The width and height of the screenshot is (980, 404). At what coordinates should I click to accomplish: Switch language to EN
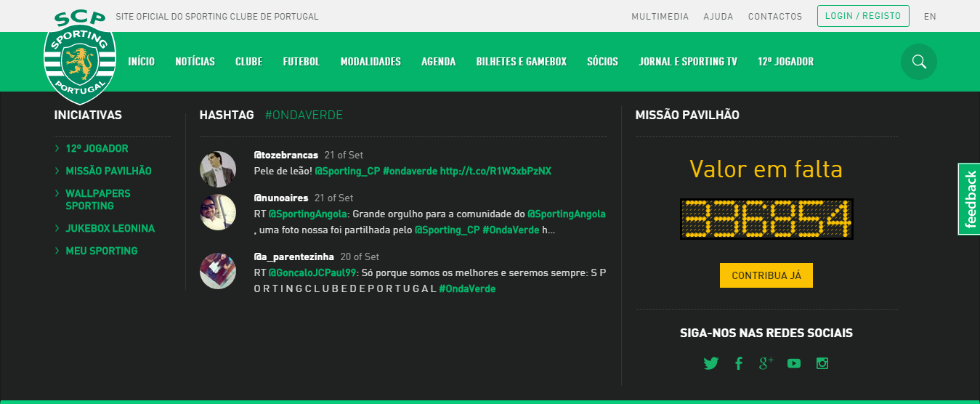click(930, 17)
